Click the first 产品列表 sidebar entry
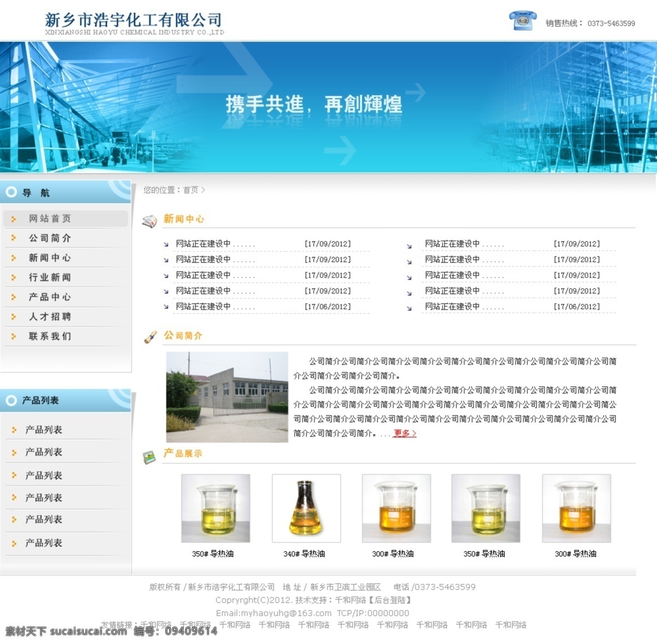This screenshot has height=644, width=657. tap(44, 430)
